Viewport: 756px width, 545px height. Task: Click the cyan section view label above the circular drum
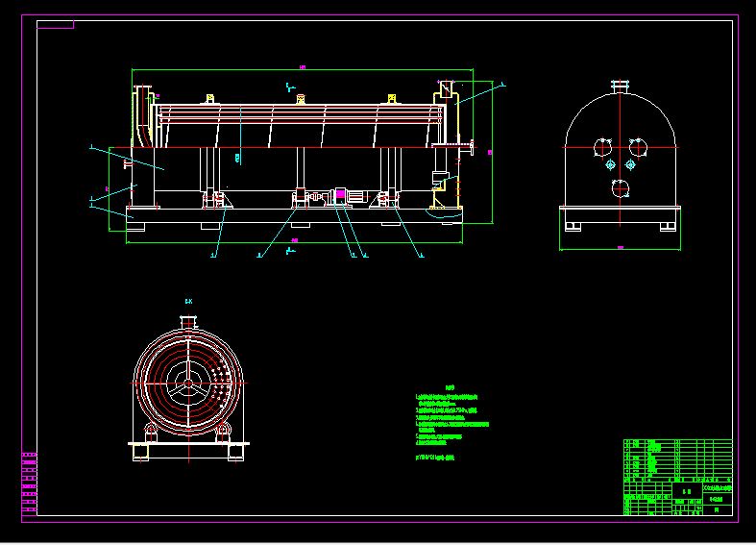pyautogui.click(x=188, y=302)
